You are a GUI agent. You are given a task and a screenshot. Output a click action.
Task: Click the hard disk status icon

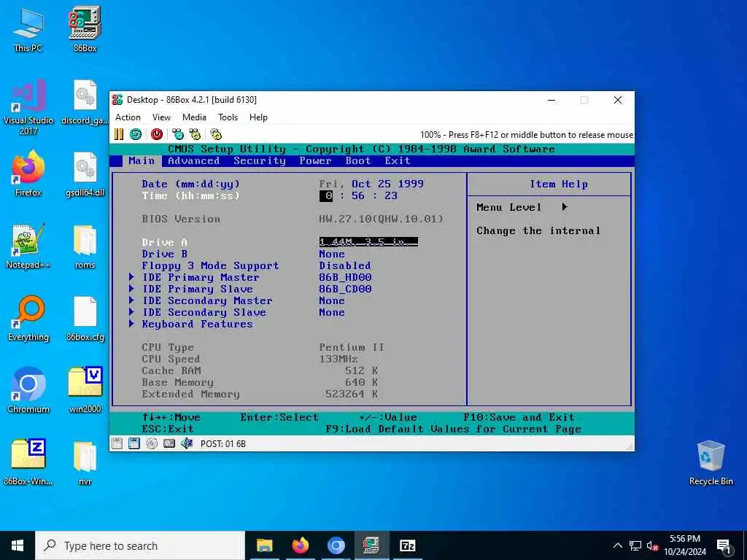click(x=169, y=443)
